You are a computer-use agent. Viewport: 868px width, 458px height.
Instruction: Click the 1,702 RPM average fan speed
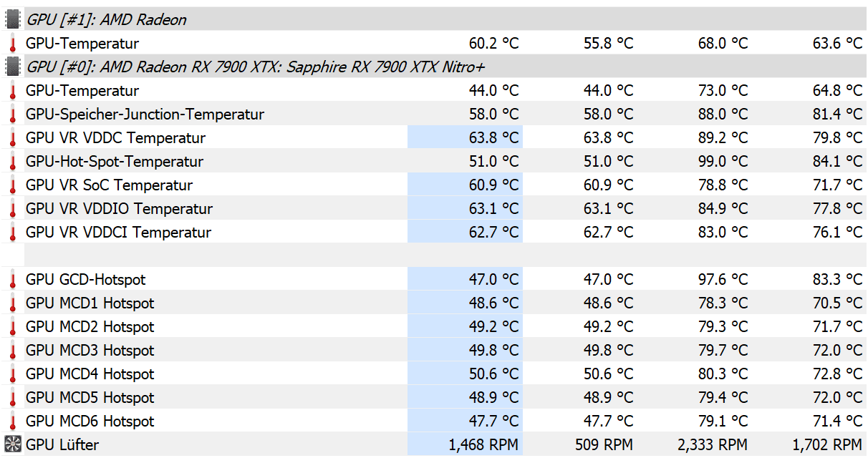(x=827, y=445)
